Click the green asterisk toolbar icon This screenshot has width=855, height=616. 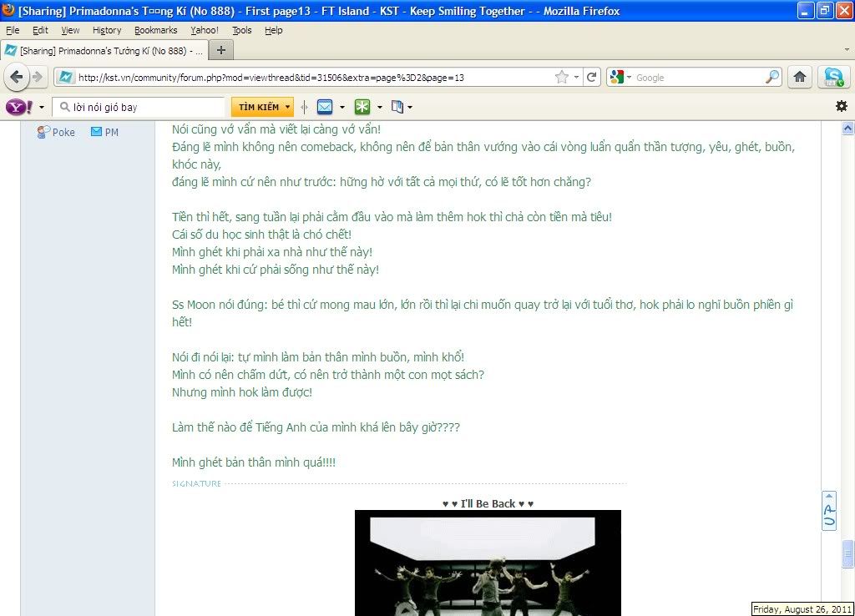tap(362, 107)
